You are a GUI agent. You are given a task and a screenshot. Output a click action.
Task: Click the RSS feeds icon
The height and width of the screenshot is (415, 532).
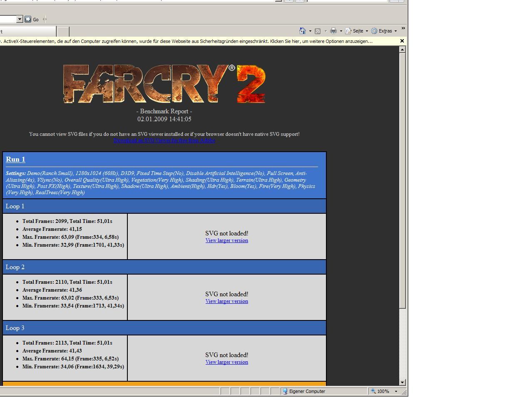318,31
